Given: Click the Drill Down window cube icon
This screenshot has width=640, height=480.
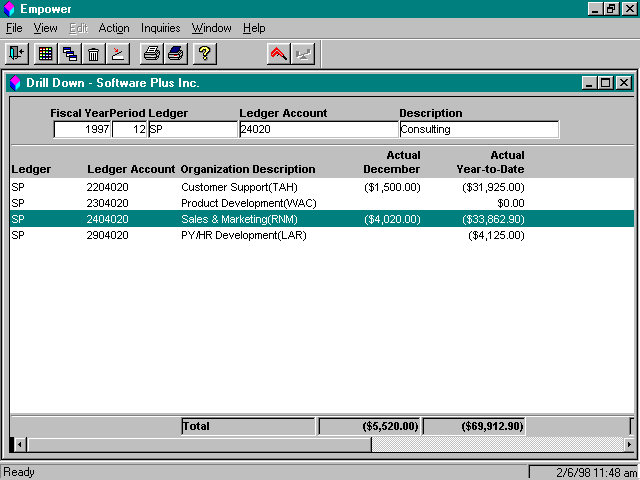Looking at the screenshot, I should pos(15,83).
